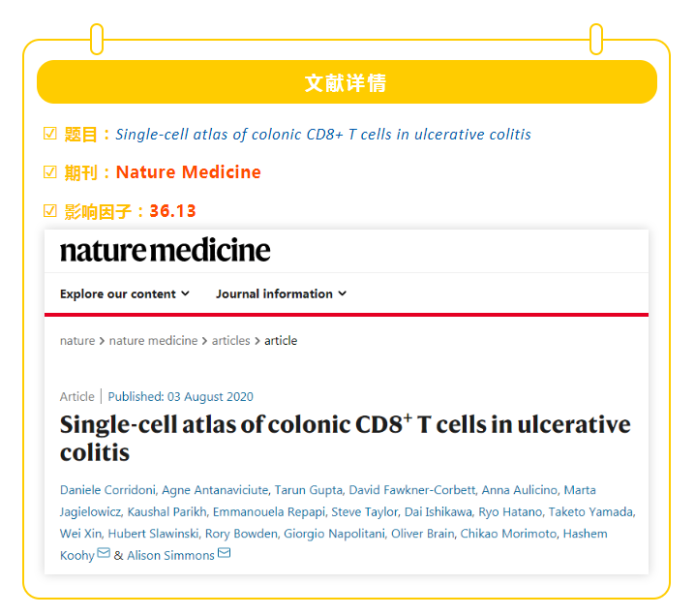
Task: Toggle the checkbox beside 影响因子
Action: 50,211
